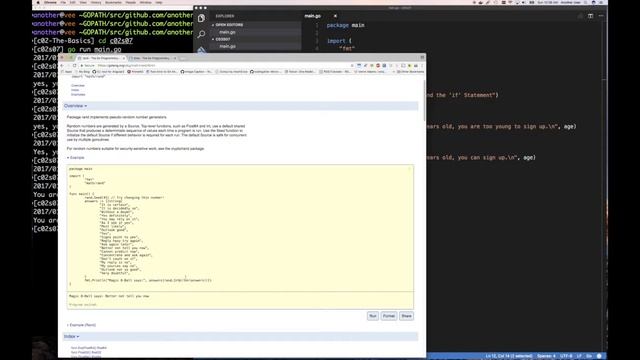Change UTF-8 encoding in status bar

point(566,356)
